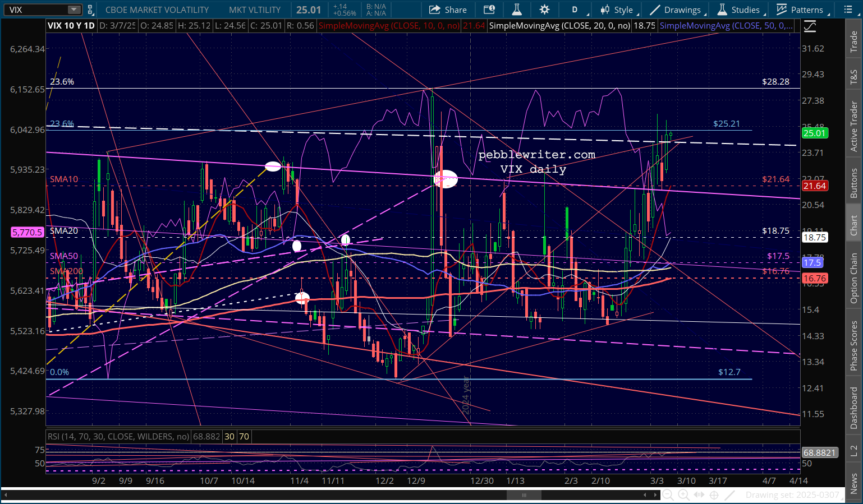Click the $28.28 level label on the chart
863x504 pixels.
pos(775,82)
